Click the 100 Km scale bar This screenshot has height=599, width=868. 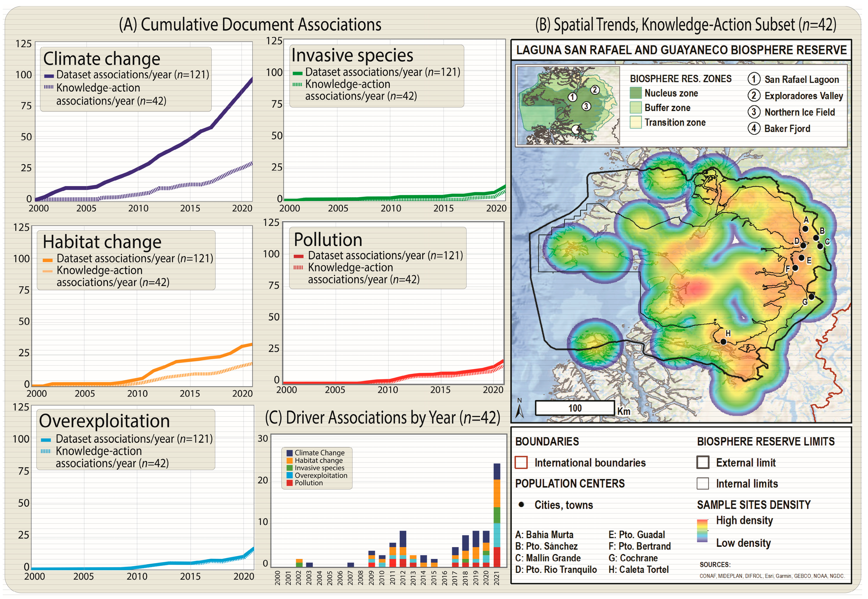575,408
